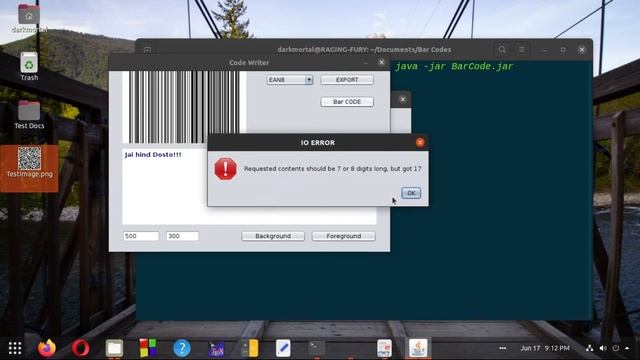Viewport: 640px width, 360px height.
Task: Click OK in the IO ERROR dialog
Action: tap(411, 193)
